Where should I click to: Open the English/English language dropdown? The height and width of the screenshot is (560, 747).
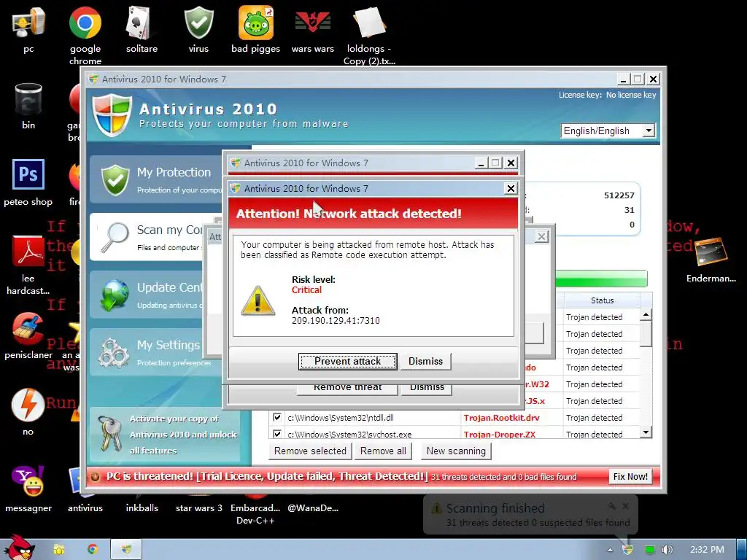tap(608, 131)
